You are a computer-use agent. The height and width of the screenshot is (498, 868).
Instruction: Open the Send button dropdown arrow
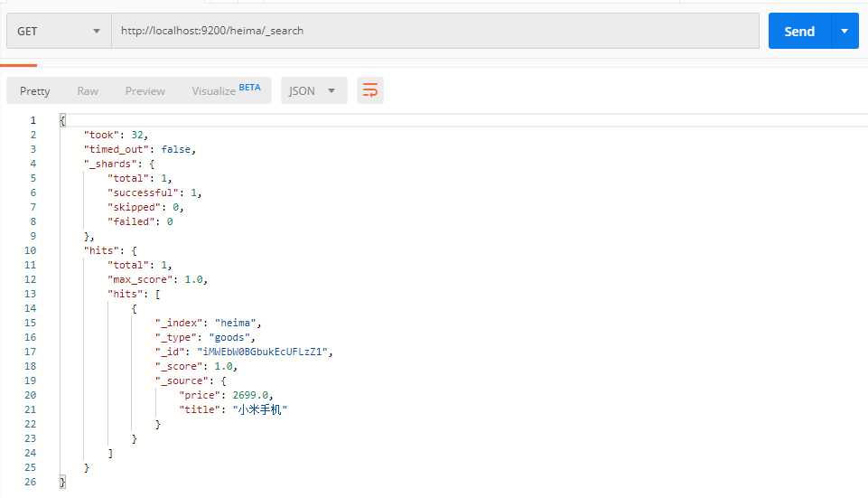845,31
